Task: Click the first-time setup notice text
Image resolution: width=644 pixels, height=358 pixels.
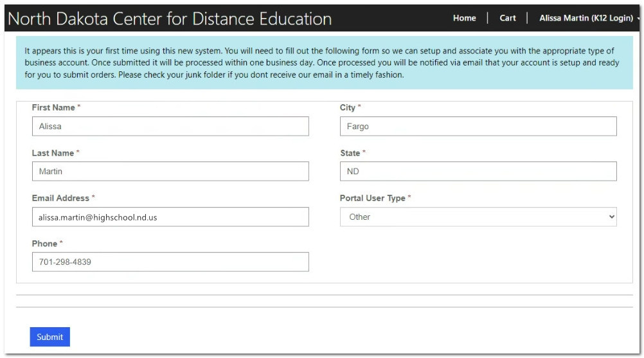Action: [322, 63]
